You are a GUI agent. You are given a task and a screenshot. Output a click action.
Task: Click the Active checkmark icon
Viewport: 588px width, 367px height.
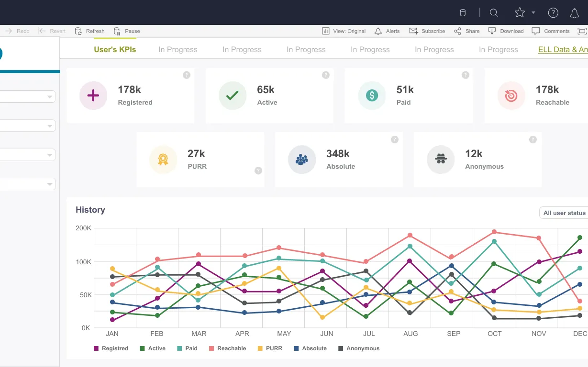[x=233, y=96]
